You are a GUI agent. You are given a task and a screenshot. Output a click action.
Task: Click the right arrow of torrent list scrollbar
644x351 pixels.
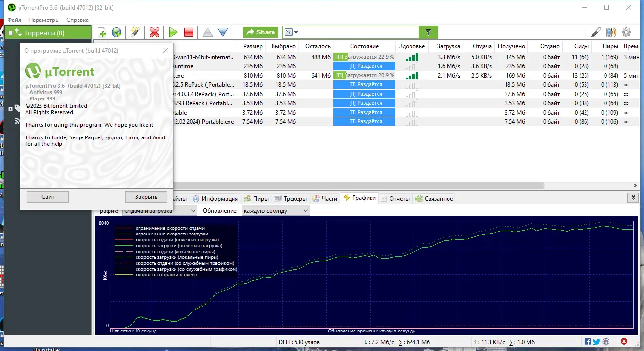(635, 186)
